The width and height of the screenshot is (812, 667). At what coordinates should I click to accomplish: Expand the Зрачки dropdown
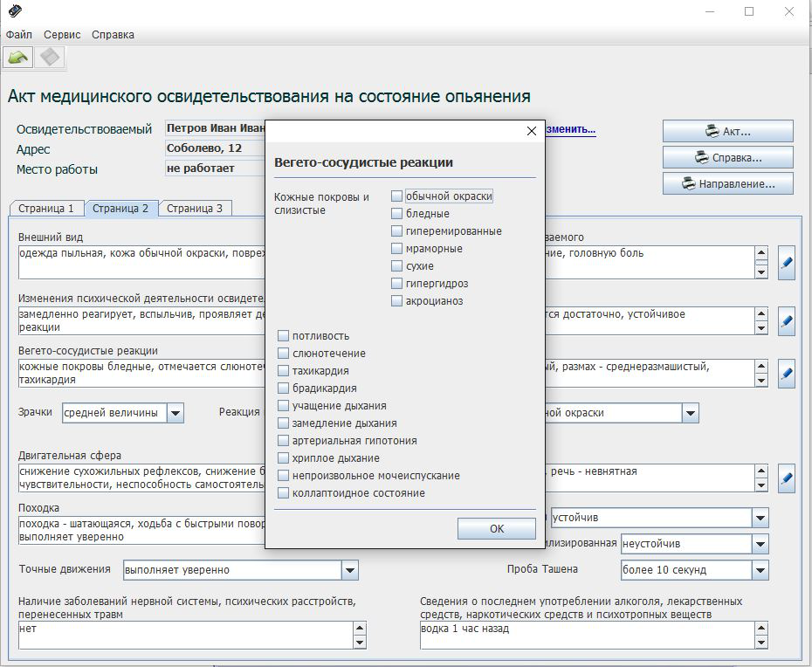pyautogui.click(x=175, y=413)
